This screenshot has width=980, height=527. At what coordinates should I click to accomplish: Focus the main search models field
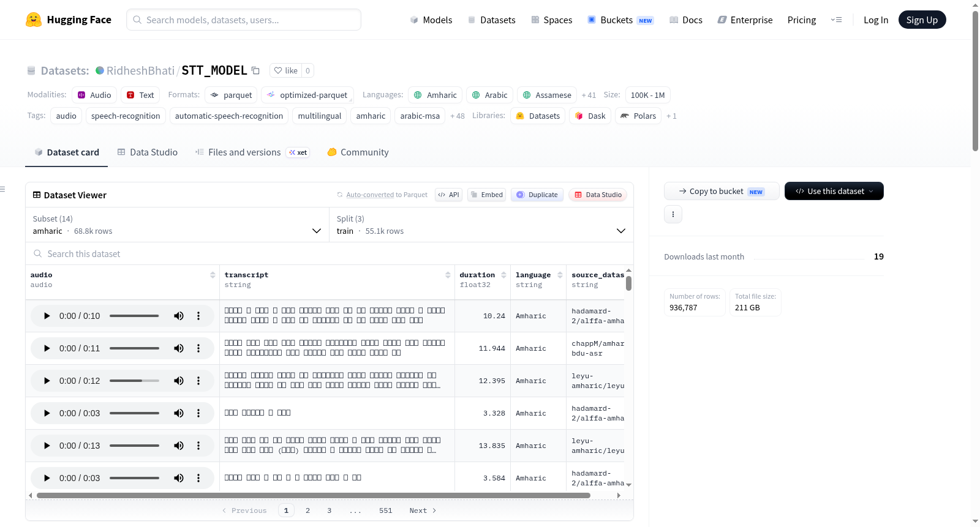244,20
